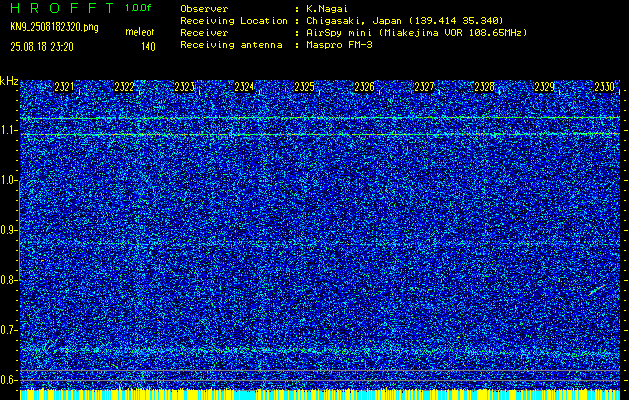Click the 1.1 frequency axis label

click(8, 131)
